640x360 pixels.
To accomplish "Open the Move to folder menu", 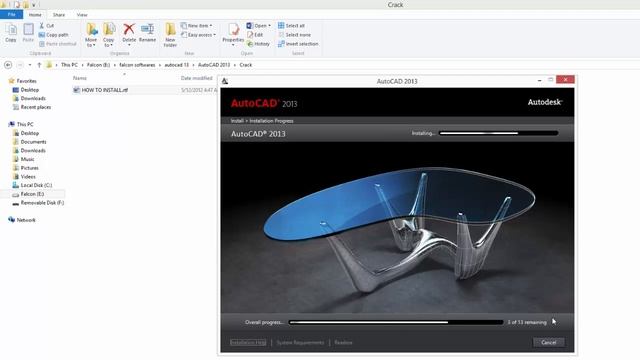I will tap(91, 35).
